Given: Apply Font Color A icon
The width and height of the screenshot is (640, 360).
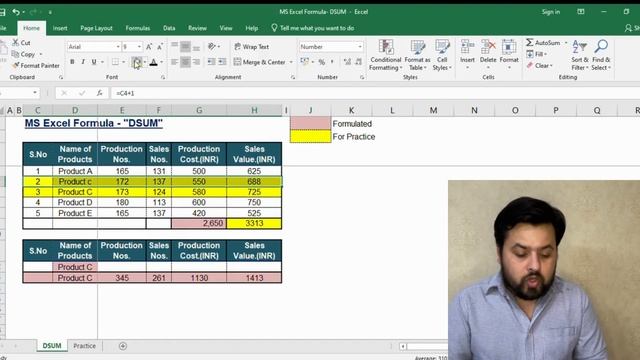Looking at the screenshot, I should (x=153, y=62).
